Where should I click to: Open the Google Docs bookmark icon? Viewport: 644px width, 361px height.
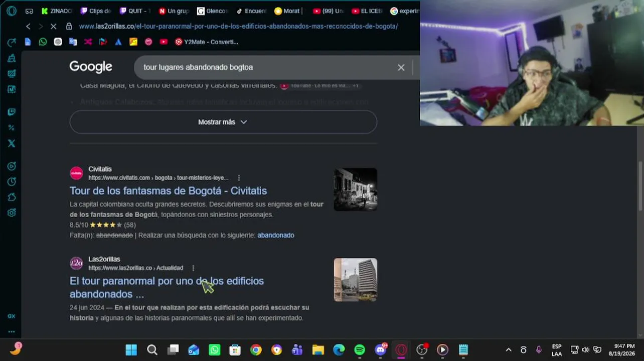(x=28, y=42)
